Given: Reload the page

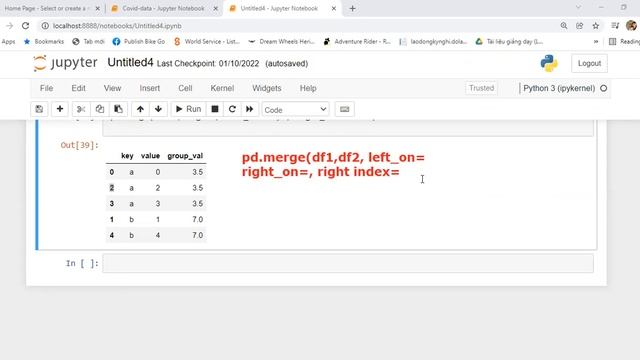Looking at the screenshot, I should [x=25, y=26].
